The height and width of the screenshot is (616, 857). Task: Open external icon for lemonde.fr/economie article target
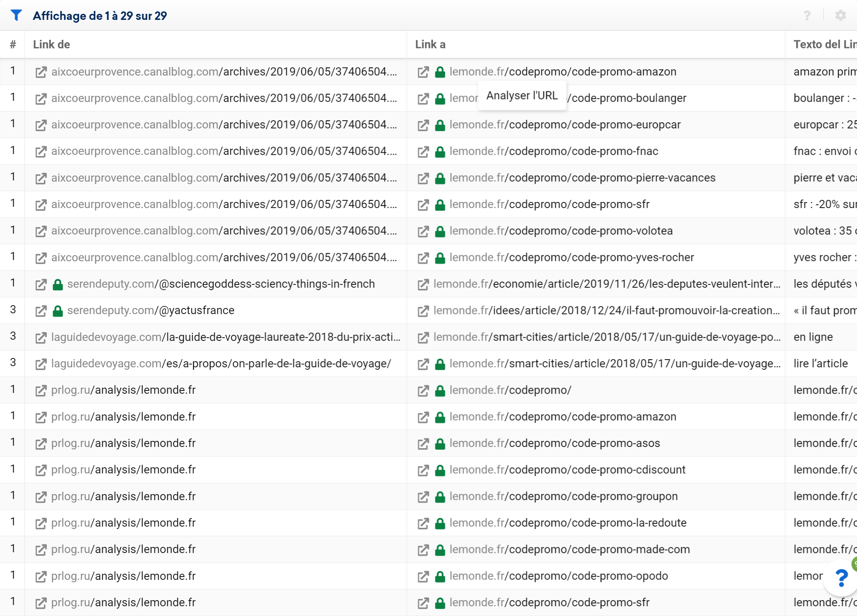pos(423,284)
